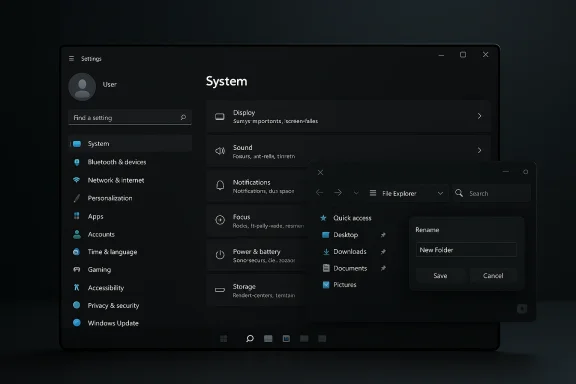This screenshot has height=384, width=576.
Task: Click the User name label
Action: pyautogui.click(x=109, y=85)
